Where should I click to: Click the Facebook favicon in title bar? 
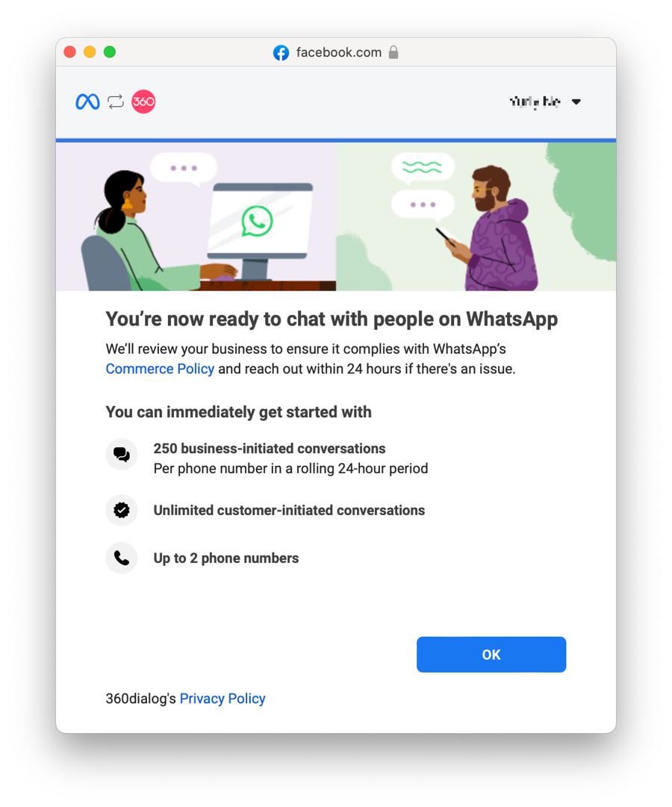click(281, 52)
